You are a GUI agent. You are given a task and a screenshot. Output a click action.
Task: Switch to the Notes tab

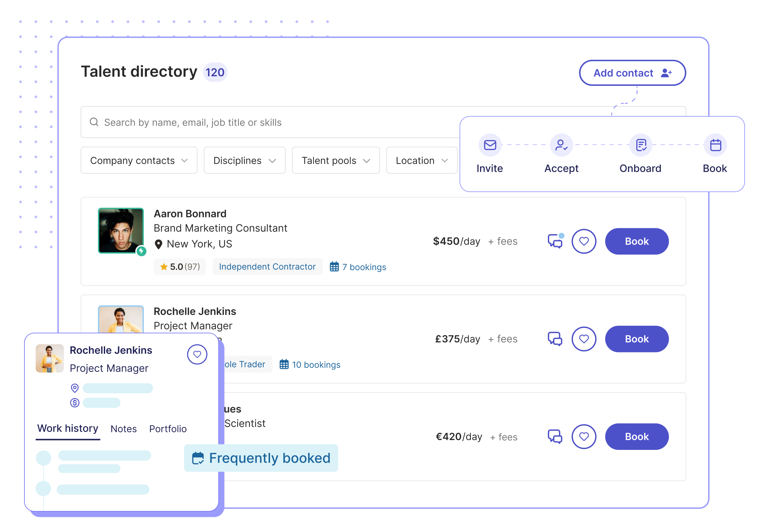123,429
